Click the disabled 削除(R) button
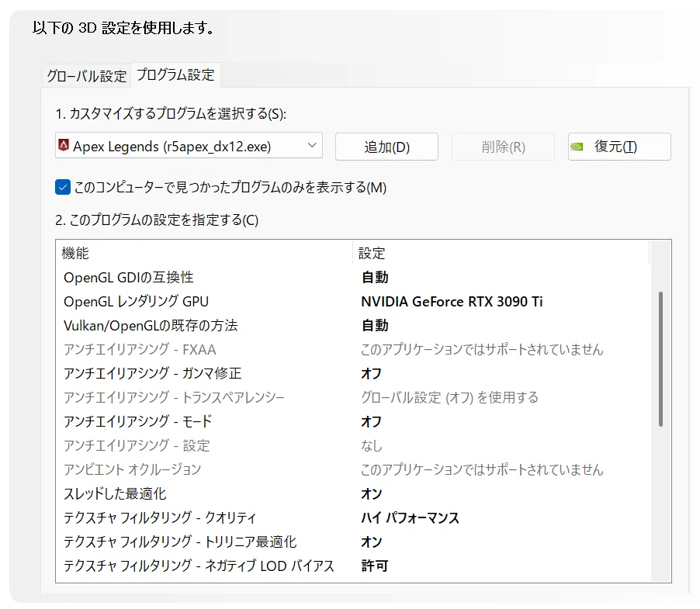 pyautogui.click(x=503, y=147)
